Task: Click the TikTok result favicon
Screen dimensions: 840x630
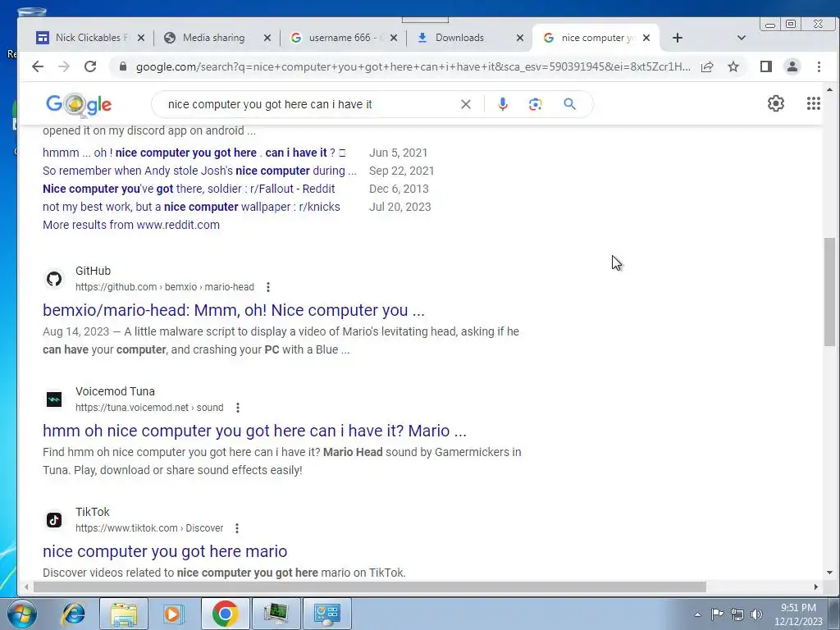Action: point(54,519)
